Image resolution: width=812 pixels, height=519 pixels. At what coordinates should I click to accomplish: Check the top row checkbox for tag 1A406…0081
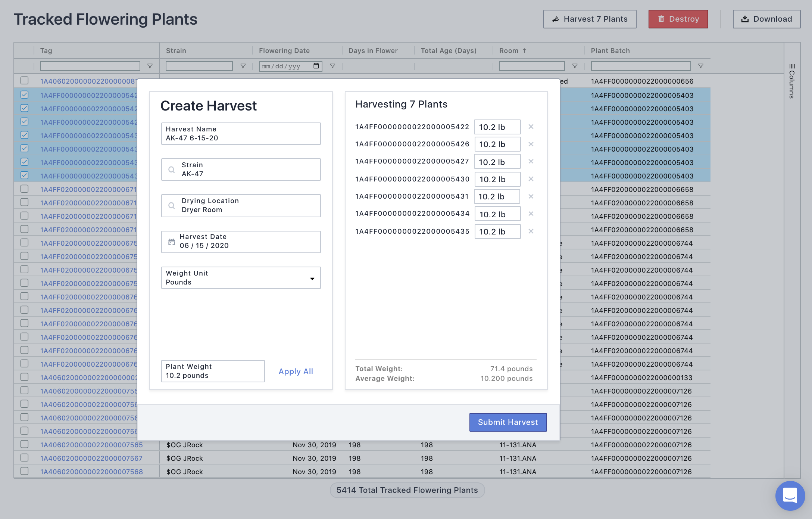click(25, 81)
